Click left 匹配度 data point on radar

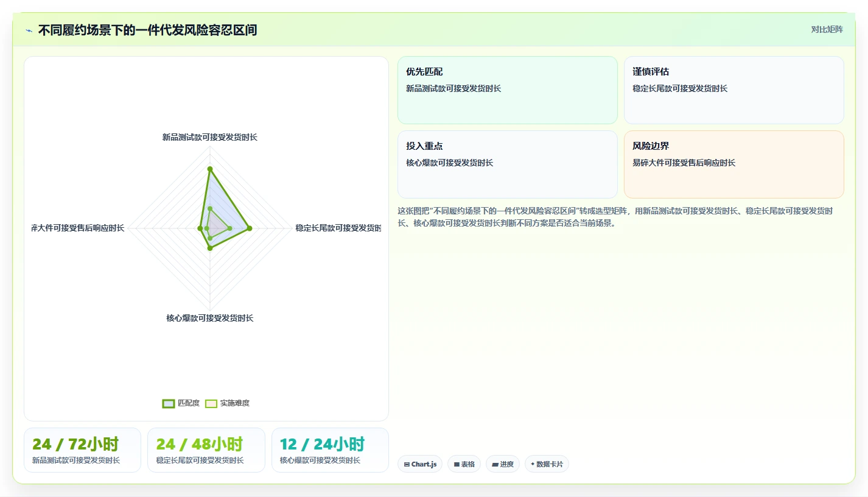tap(200, 228)
